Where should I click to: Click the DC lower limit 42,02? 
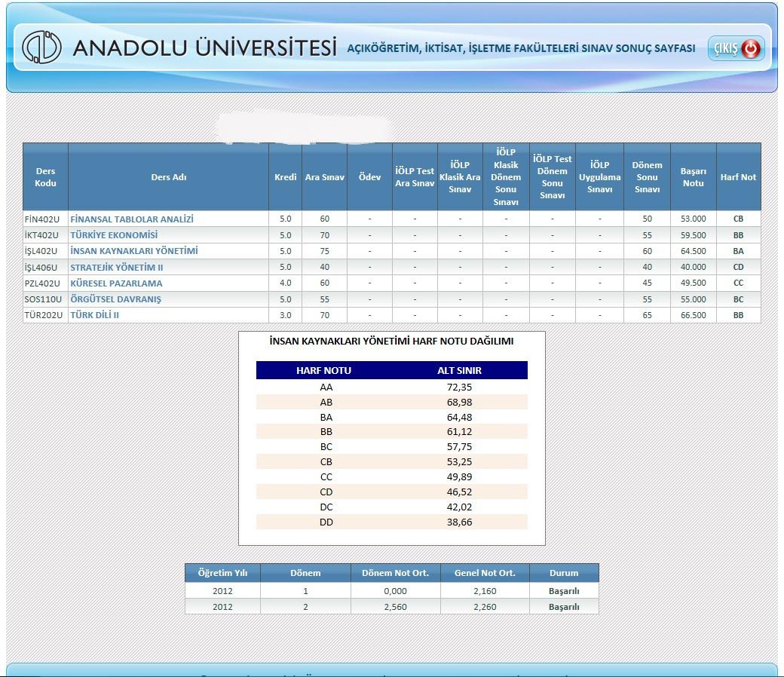pos(460,507)
